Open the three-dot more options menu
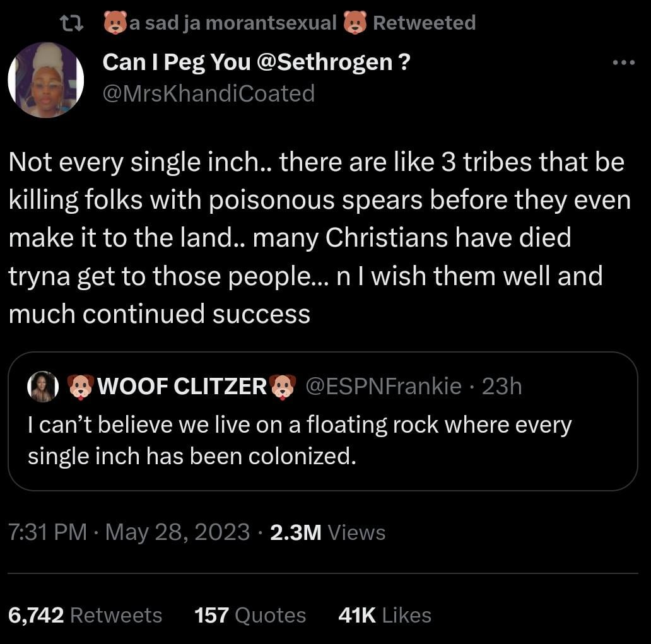This screenshot has height=644, width=651. pos(623,63)
